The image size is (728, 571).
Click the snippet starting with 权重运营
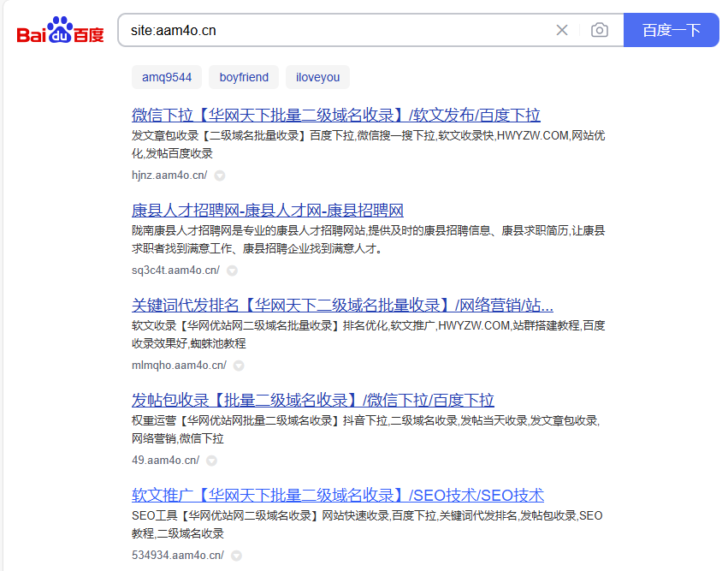[366, 430]
